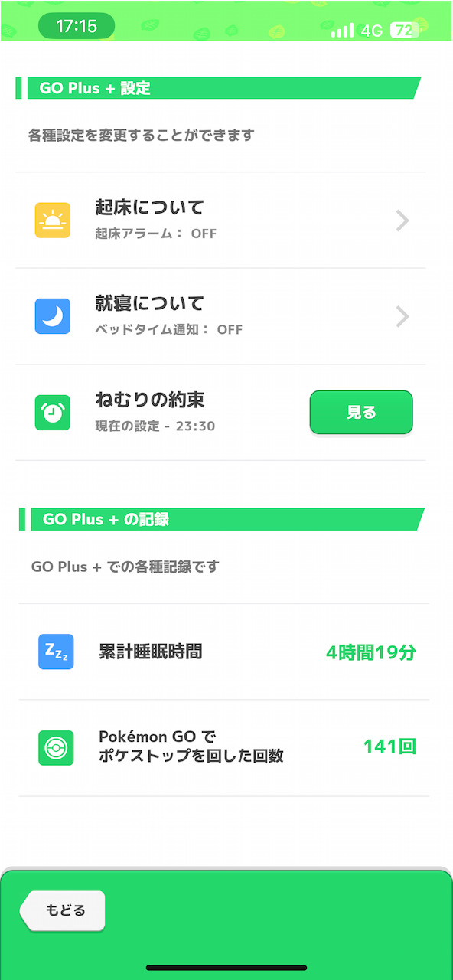Image resolution: width=453 pixels, height=980 pixels.
Task: Tap the もどる back button
Action: click(63, 911)
